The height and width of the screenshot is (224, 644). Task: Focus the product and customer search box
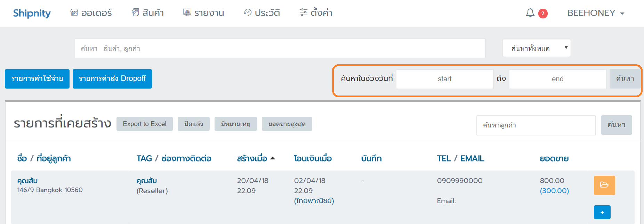point(280,48)
